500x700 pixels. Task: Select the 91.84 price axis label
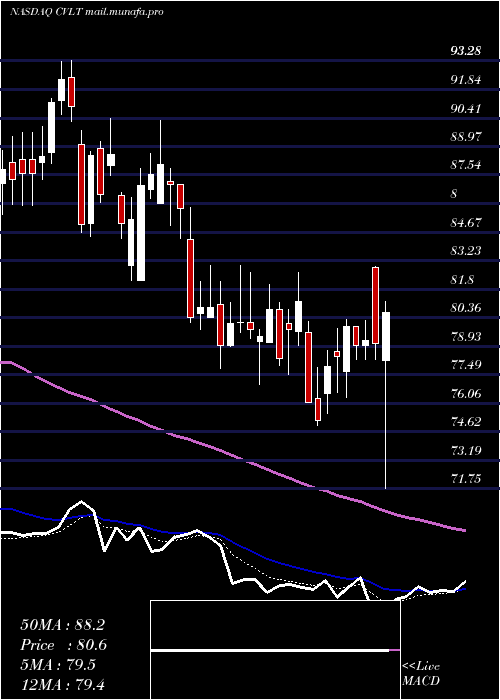click(x=466, y=80)
